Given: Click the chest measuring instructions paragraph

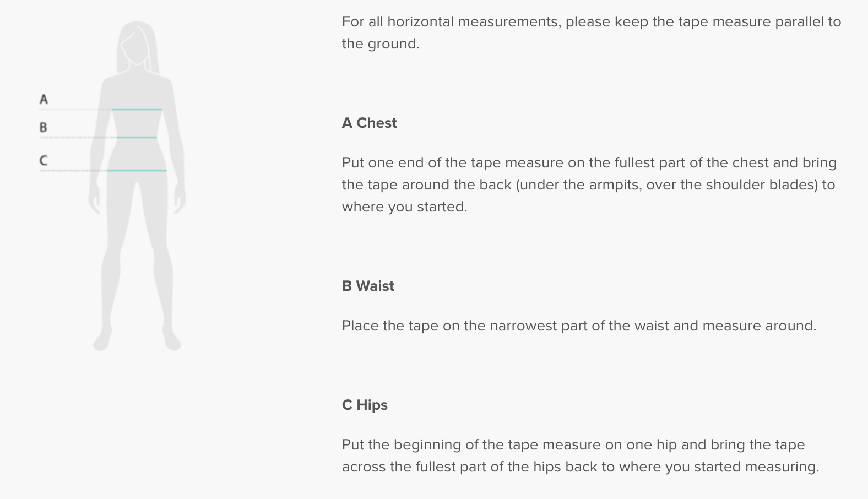Looking at the screenshot, I should pyautogui.click(x=589, y=185).
